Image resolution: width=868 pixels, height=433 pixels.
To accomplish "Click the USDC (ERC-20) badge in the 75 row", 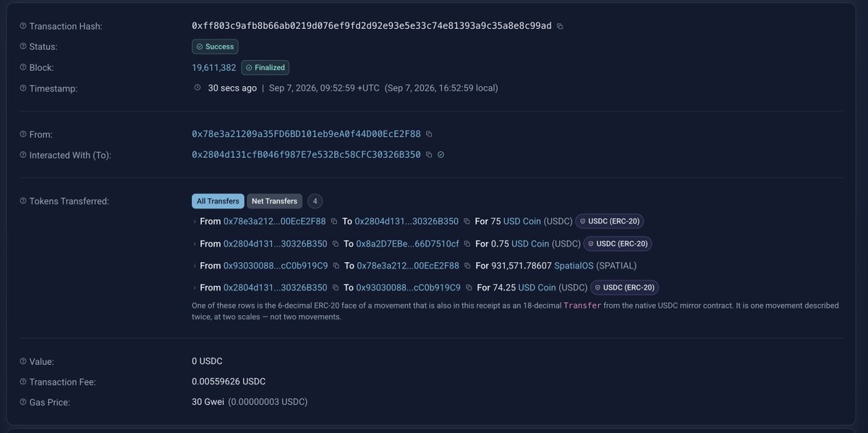I will 609,222.
